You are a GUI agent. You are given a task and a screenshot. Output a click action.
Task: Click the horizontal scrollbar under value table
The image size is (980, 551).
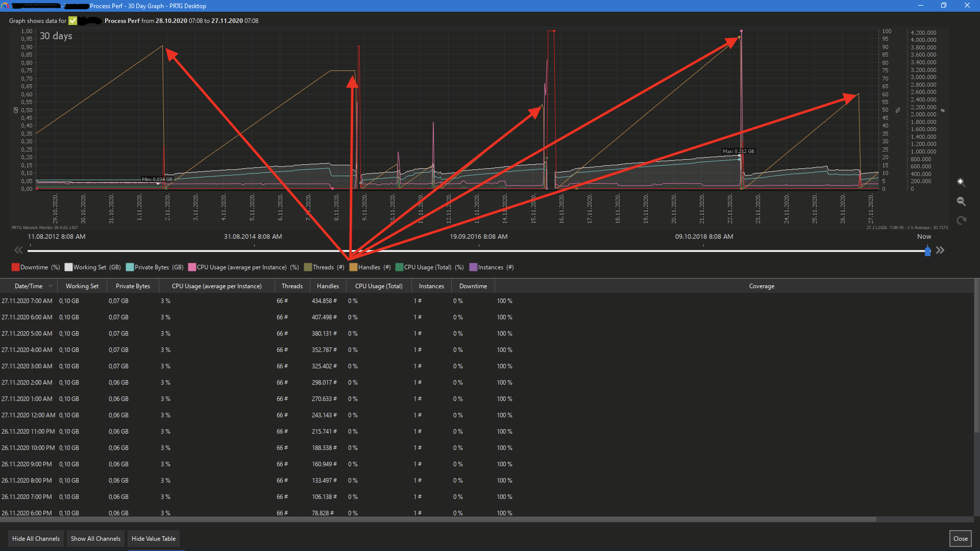[438, 519]
